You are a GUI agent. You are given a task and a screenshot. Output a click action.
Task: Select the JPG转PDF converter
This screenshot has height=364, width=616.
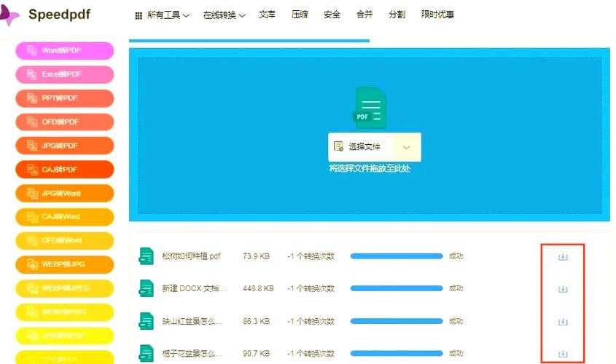tap(65, 146)
